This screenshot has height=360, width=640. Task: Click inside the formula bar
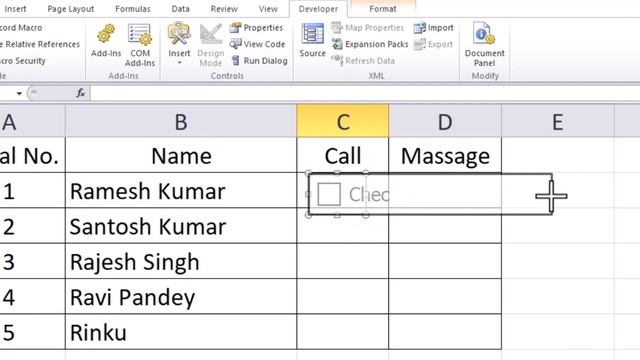pyautogui.click(x=365, y=93)
